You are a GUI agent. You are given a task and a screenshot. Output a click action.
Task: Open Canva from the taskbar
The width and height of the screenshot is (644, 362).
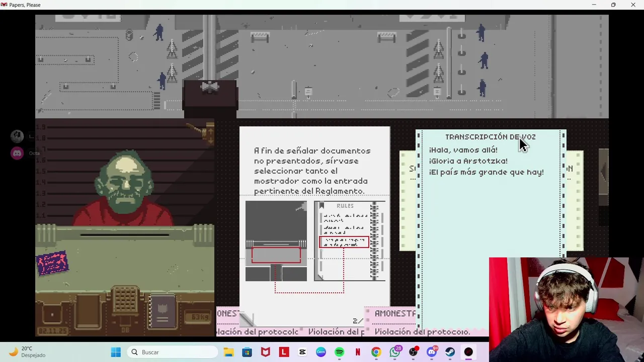pos(321,352)
